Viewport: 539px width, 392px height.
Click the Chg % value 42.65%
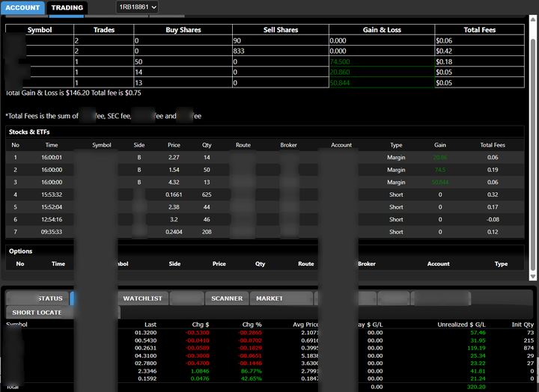[x=252, y=379]
